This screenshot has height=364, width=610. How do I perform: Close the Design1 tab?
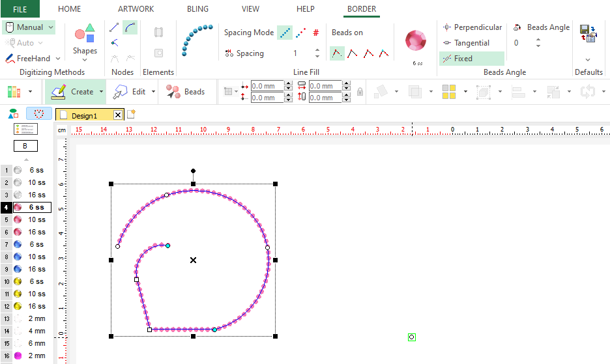coord(117,115)
